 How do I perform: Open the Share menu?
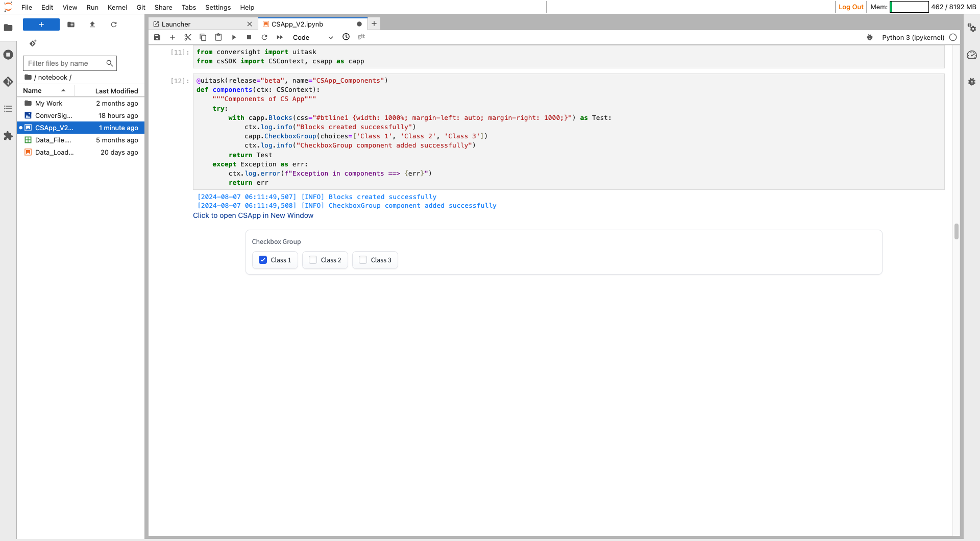coord(163,7)
